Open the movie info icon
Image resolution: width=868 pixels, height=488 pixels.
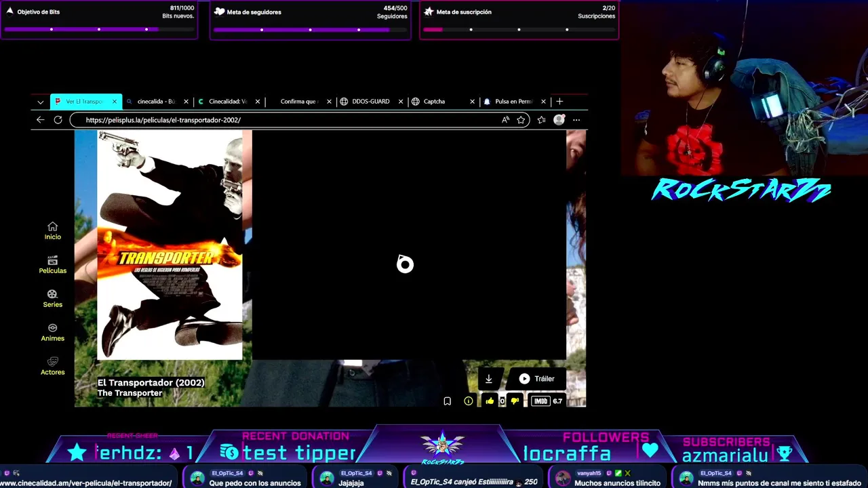click(x=468, y=401)
